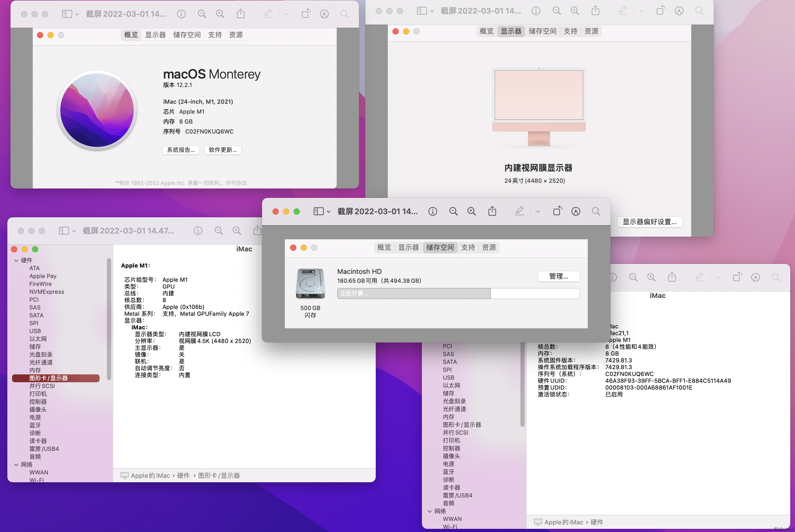The image size is (795, 532).
Task: Select Apple Pay in bottom-left sidebar
Action: (x=43, y=276)
